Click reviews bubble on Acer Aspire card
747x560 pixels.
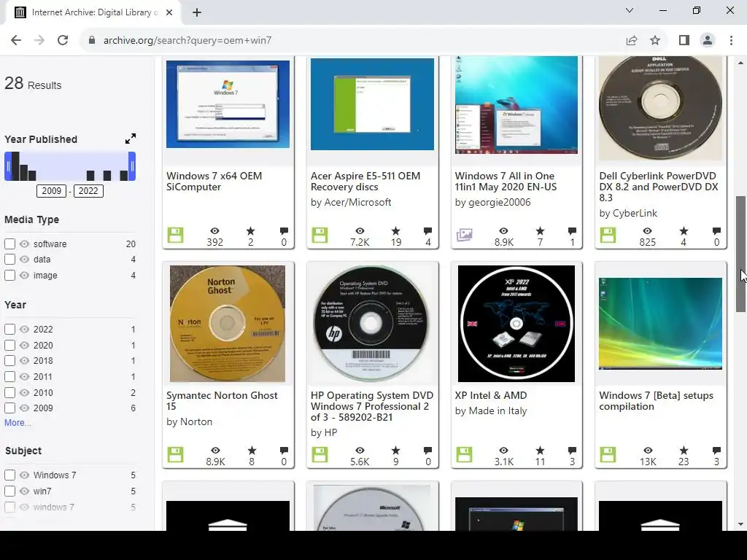(427, 231)
